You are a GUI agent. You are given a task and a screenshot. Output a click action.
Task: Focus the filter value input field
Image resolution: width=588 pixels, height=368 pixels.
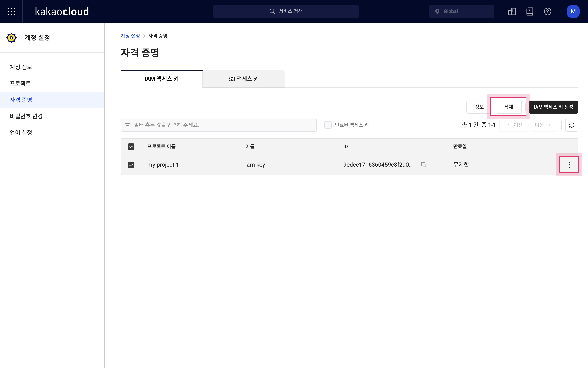tap(219, 125)
